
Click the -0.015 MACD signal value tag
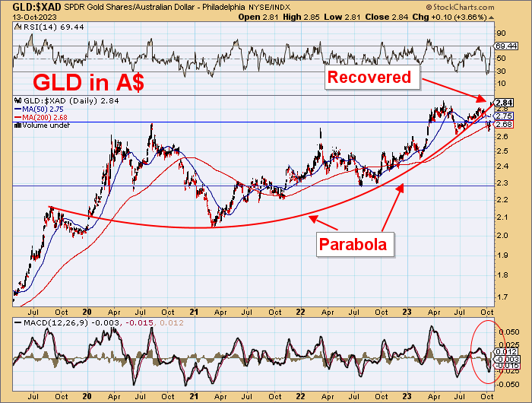(x=507, y=366)
